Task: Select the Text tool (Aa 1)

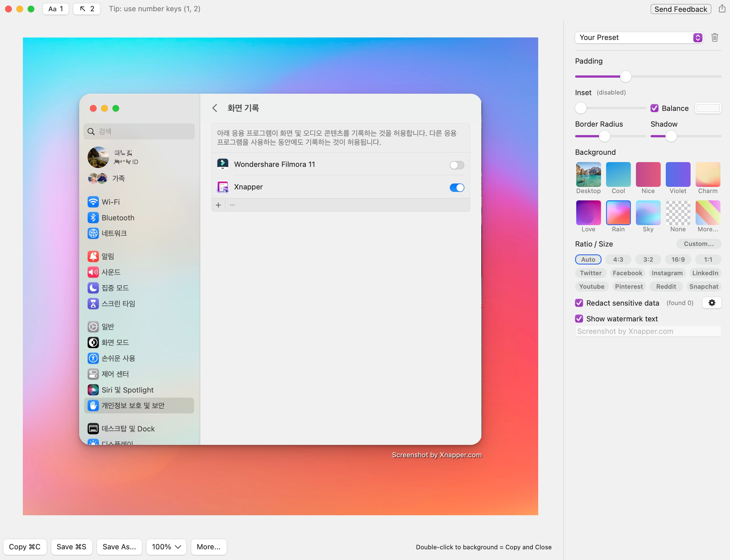Action: click(x=56, y=9)
